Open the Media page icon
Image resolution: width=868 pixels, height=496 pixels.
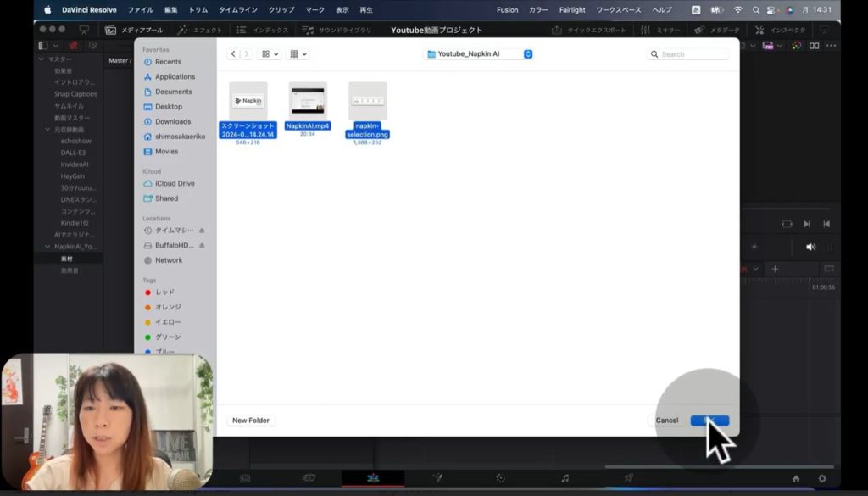[x=245, y=478]
